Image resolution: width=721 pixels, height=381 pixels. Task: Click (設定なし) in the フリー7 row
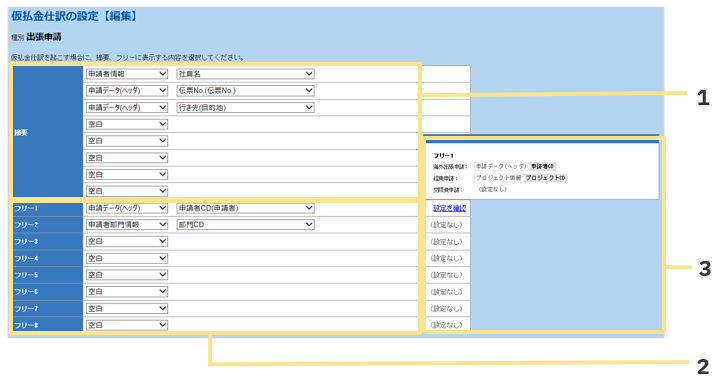(446, 308)
